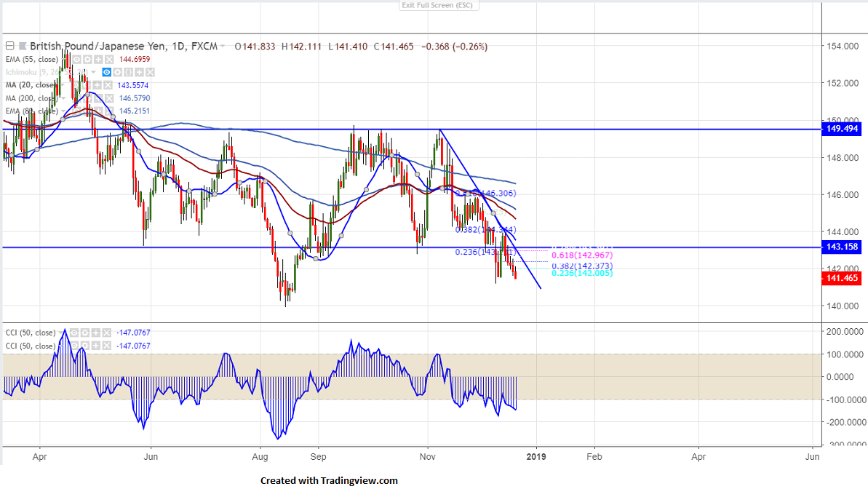The image size is (868, 497).
Task: Click the high value H142.111
Action: 301,47
